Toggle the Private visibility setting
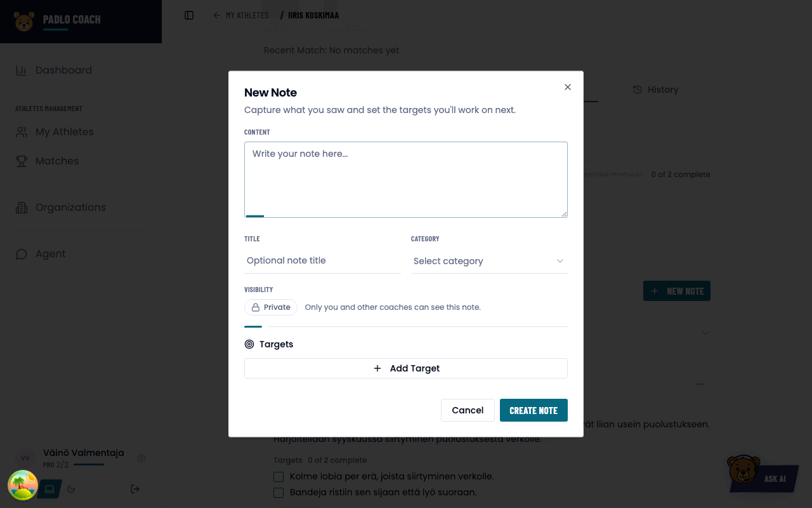This screenshot has height=508, width=812. coord(271,307)
